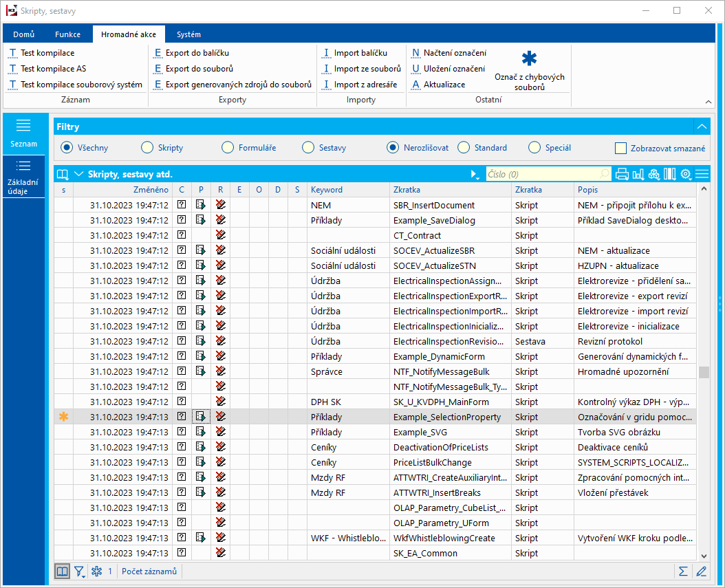Click the filter funnel icon in status bar
Viewport: 725px width, 588px height.
(x=79, y=571)
